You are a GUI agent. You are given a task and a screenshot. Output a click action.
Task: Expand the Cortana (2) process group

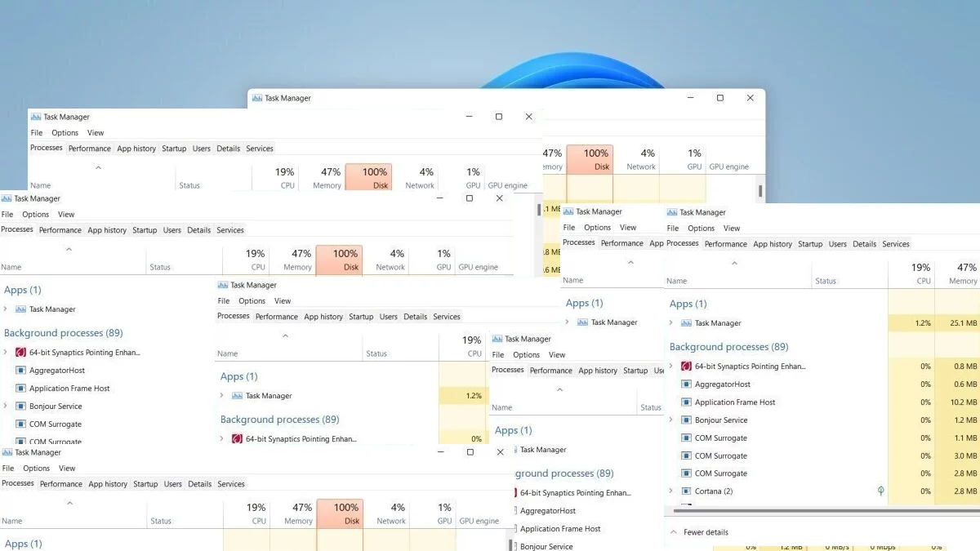coord(670,491)
